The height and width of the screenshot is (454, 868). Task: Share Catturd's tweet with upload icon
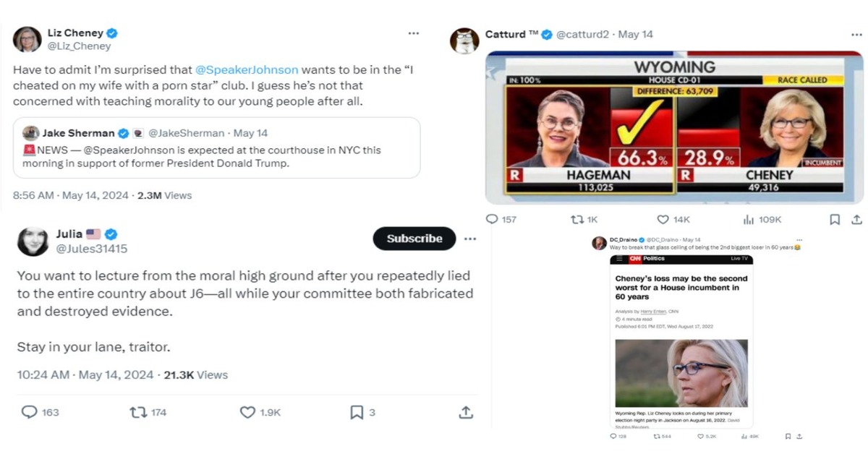(856, 219)
